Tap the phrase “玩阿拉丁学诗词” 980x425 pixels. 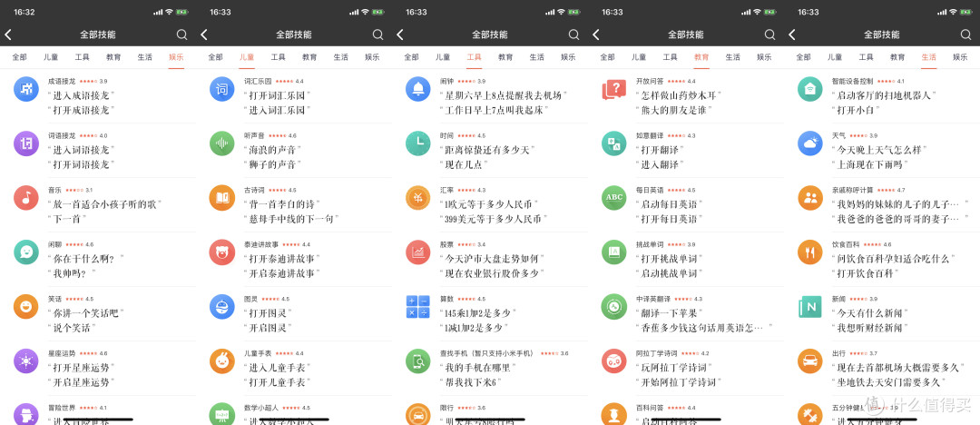(x=674, y=368)
